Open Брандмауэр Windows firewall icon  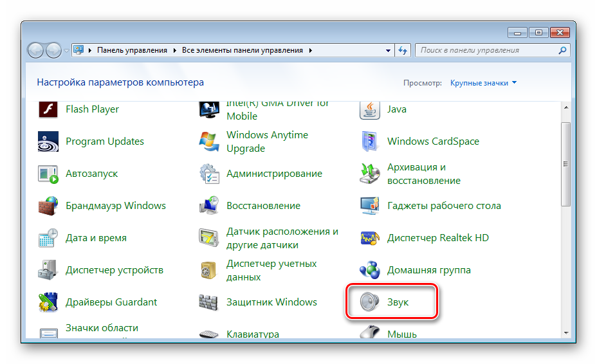tap(49, 206)
